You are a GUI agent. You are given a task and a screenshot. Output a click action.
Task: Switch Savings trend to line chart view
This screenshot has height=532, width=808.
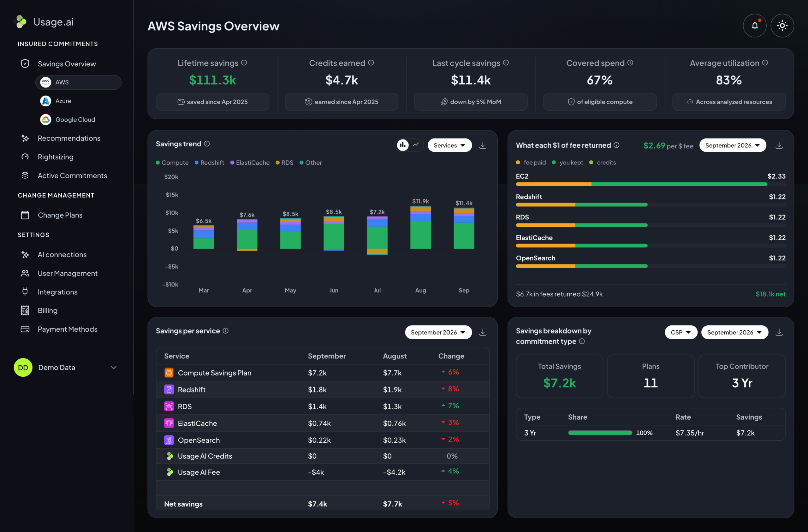[x=416, y=145]
